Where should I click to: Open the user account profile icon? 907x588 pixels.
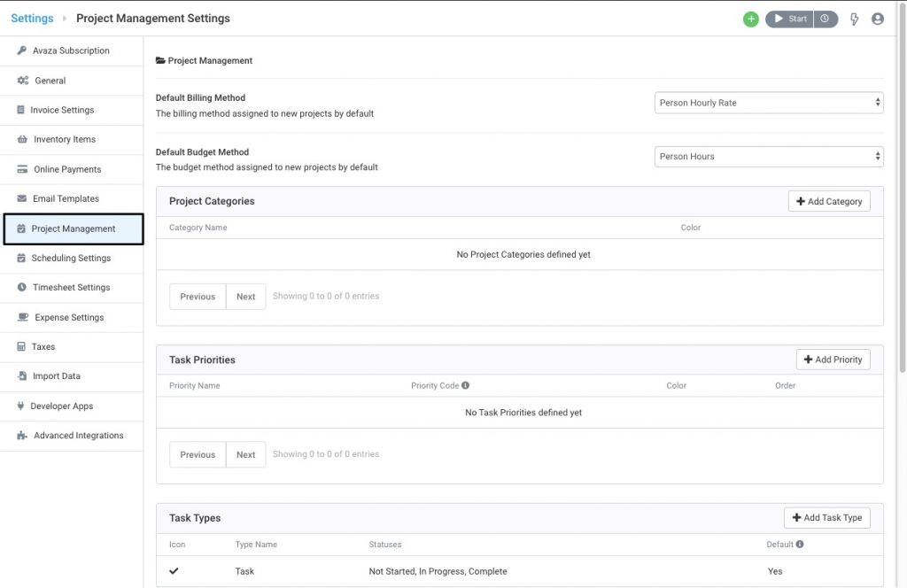(x=878, y=19)
